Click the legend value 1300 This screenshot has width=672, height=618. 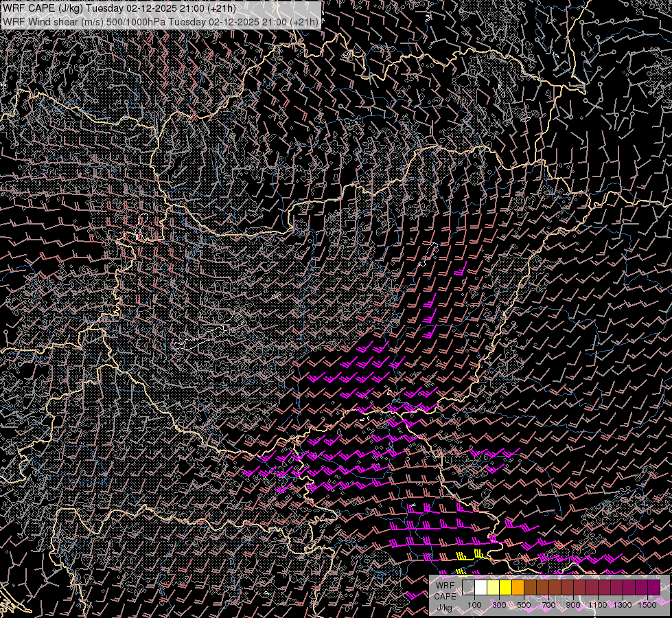point(623,605)
